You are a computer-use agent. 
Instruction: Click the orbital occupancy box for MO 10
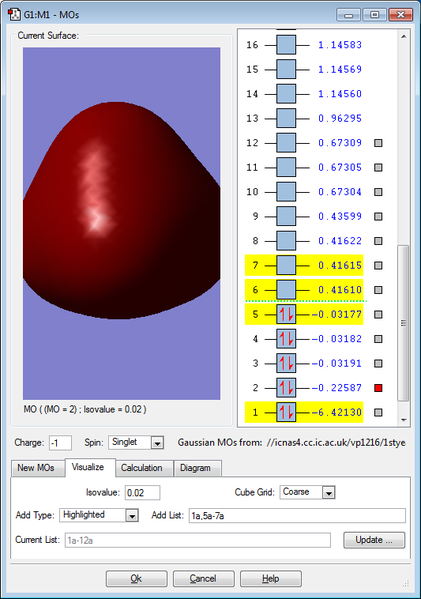coord(286,192)
